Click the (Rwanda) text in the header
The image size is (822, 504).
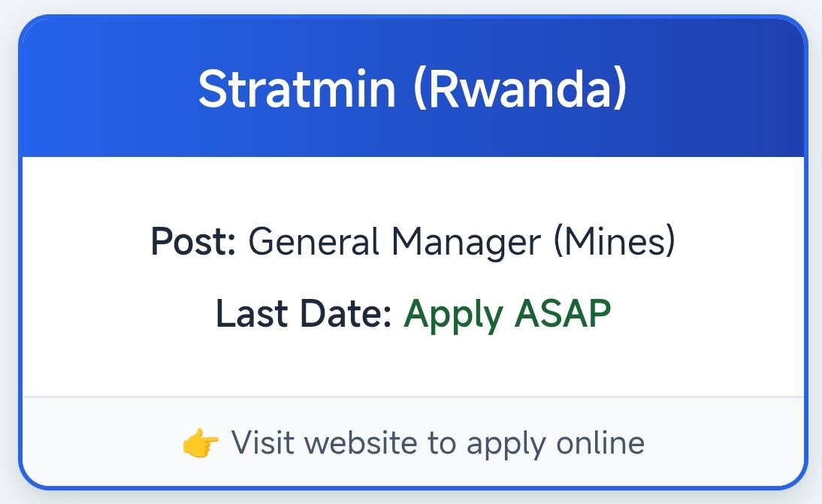519,89
